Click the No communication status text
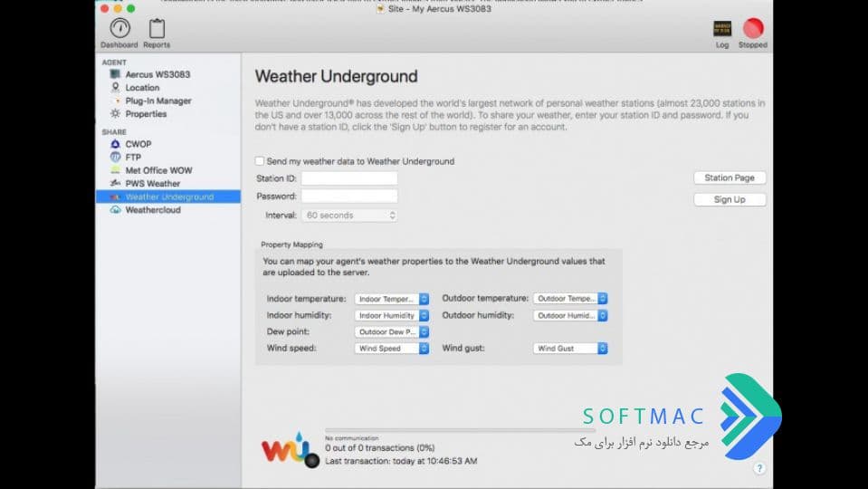The width and height of the screenshot is (868, 489). [x=352, y=438]
